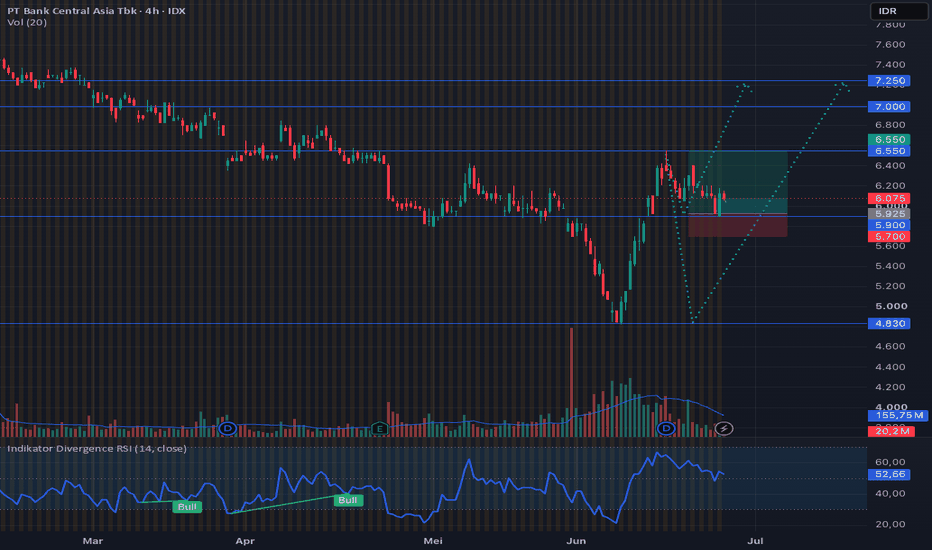Click the second Bull divergence label in April
Viewport: 932px width, 550px height.
(347, 500)
